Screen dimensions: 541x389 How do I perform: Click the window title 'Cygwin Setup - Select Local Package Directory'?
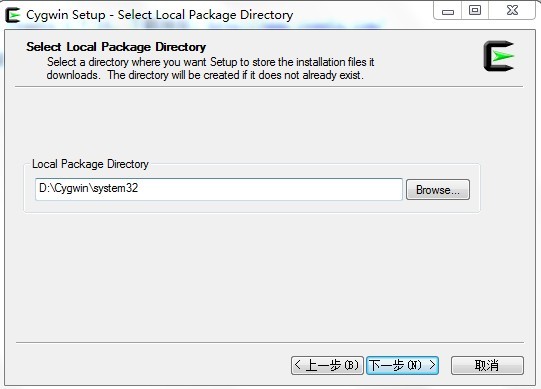coord(159,15)
